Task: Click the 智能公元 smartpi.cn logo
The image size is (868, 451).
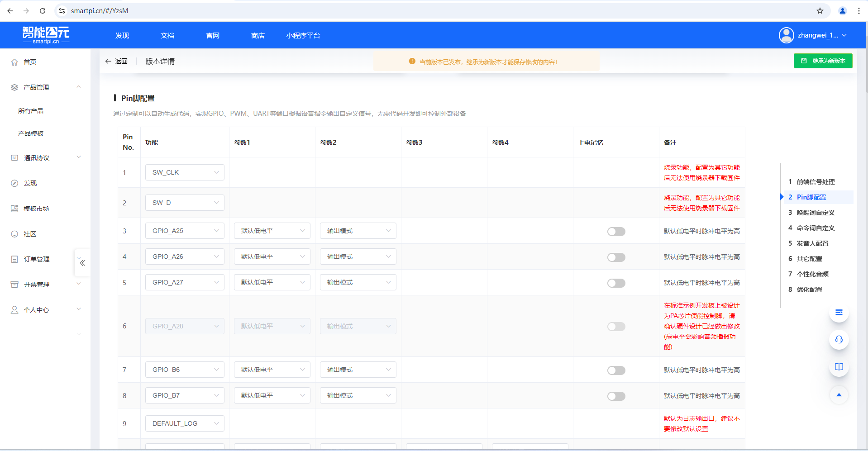Action: point(46,35)
